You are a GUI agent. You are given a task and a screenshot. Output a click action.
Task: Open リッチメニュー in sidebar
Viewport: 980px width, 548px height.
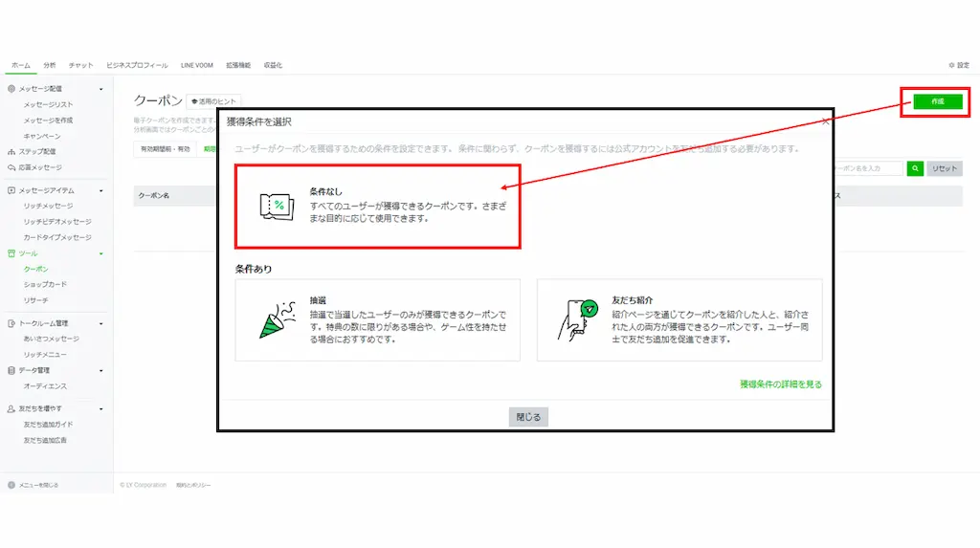point(45,354)
